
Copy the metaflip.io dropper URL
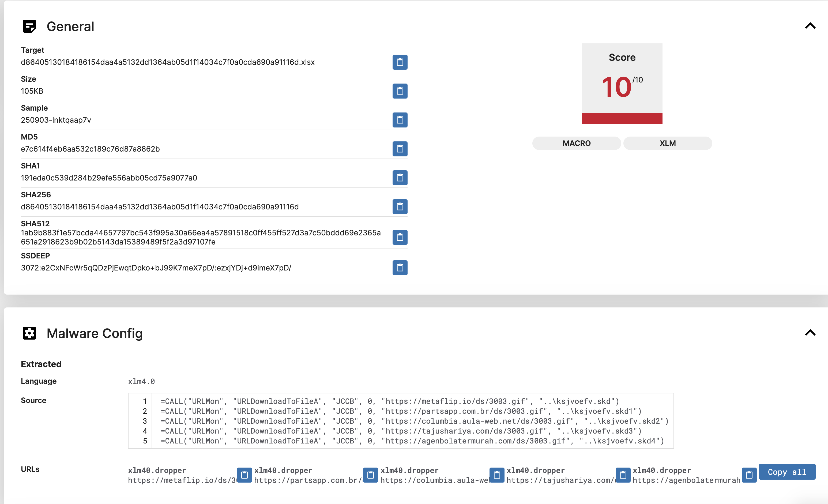(x=244, y=475)
